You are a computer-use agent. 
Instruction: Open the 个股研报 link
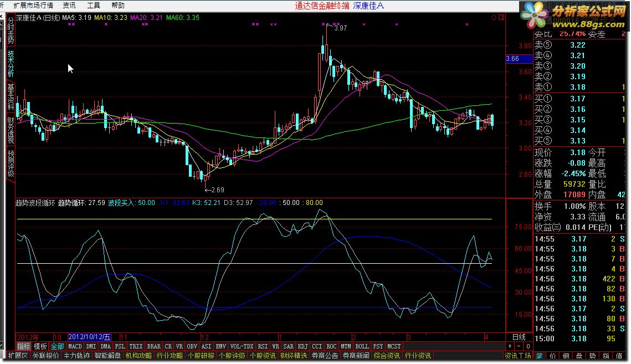pos(201,356)
